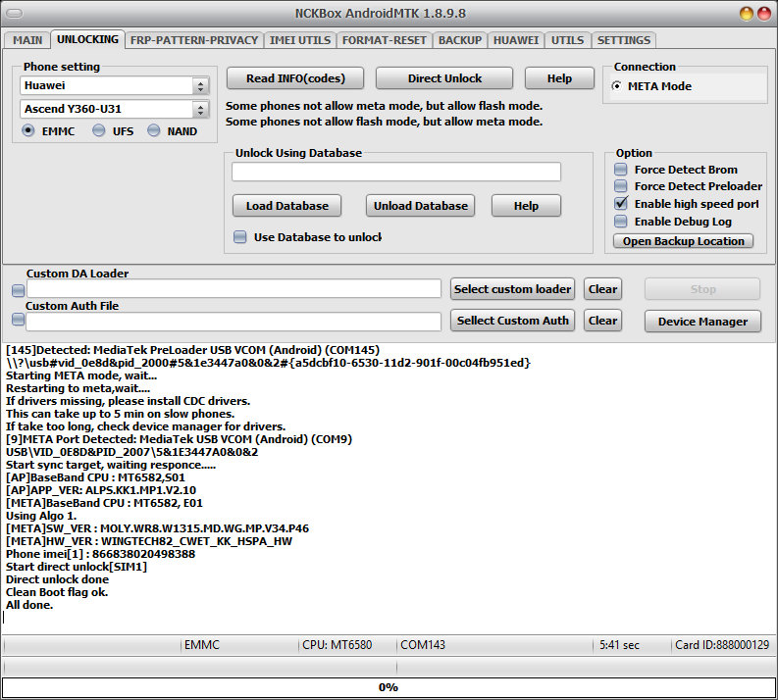Click the Unlock Using Database path field
The height and width of the screenshot is (700, 778).
point(396,172)
